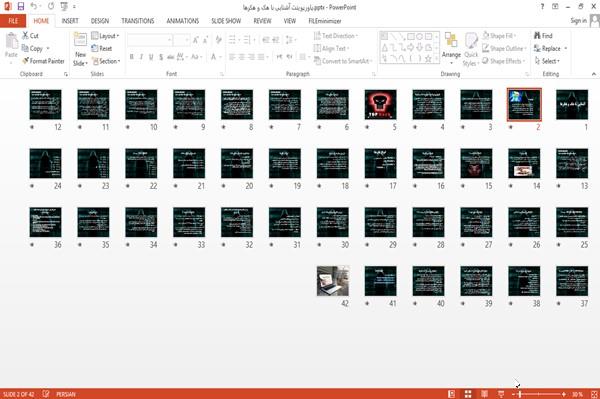Select slide 1 title thumbnail
This screenshot has height=399, width=600.
[572, 104]
